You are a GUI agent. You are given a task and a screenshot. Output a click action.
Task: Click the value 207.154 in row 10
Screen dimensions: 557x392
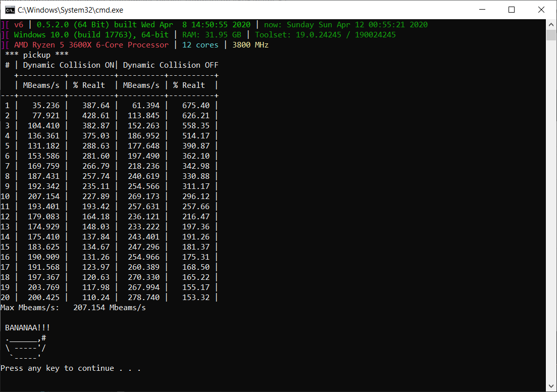44,196
